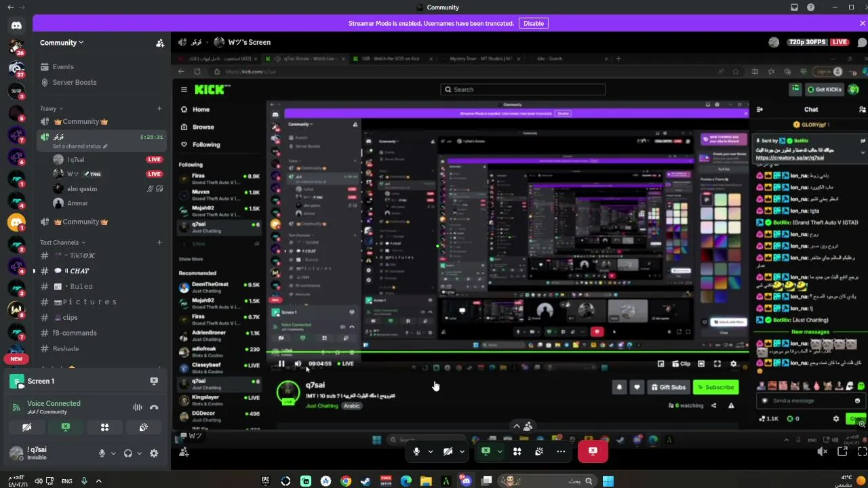Click the red stop streaming button

point(593,451)
